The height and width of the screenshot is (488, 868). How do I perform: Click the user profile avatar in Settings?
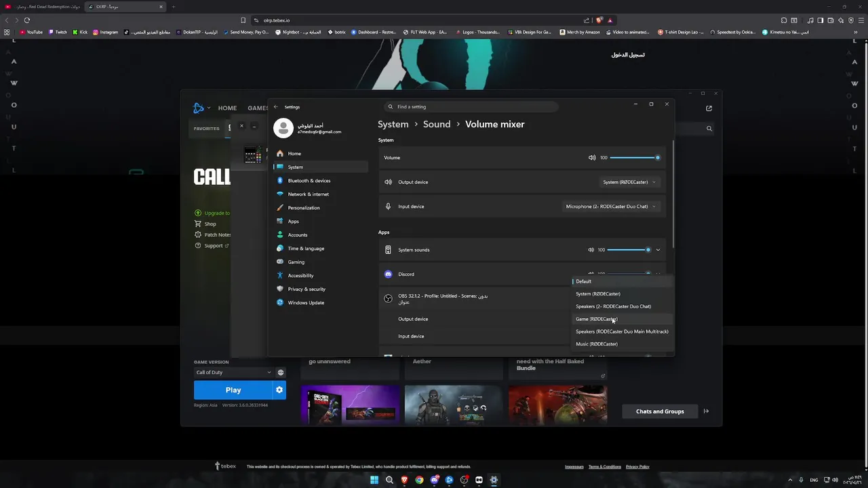point(283,127)
